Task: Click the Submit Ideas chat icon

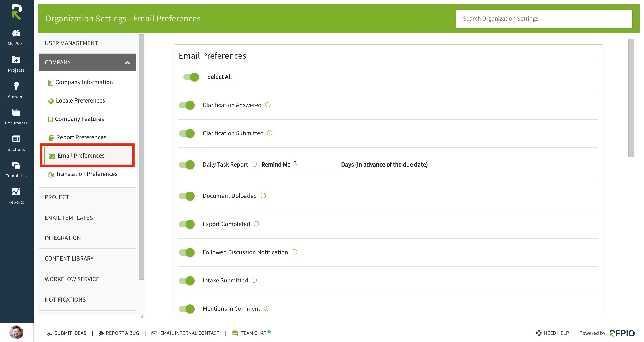Action: 49,333
